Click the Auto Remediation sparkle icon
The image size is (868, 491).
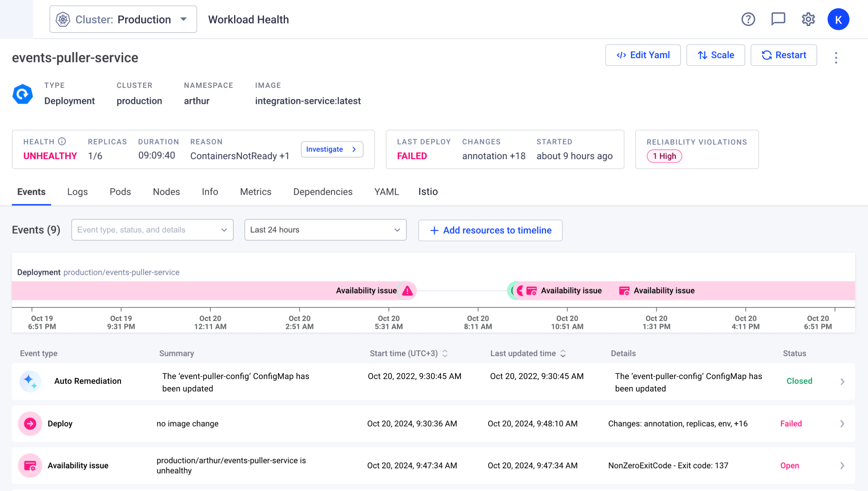(30, 381)
